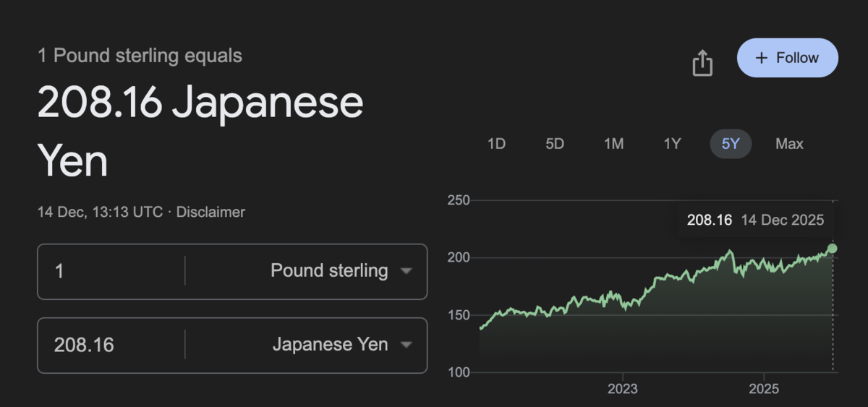Click the green endpoint dot on chart
This screenshot has height=407, width=868.
point(832,248)
